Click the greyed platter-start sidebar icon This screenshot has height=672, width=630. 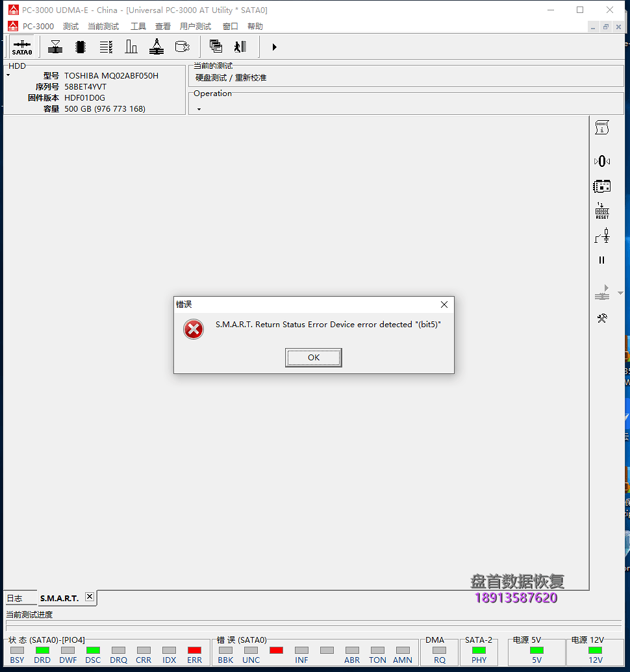[x=602, y=293]
